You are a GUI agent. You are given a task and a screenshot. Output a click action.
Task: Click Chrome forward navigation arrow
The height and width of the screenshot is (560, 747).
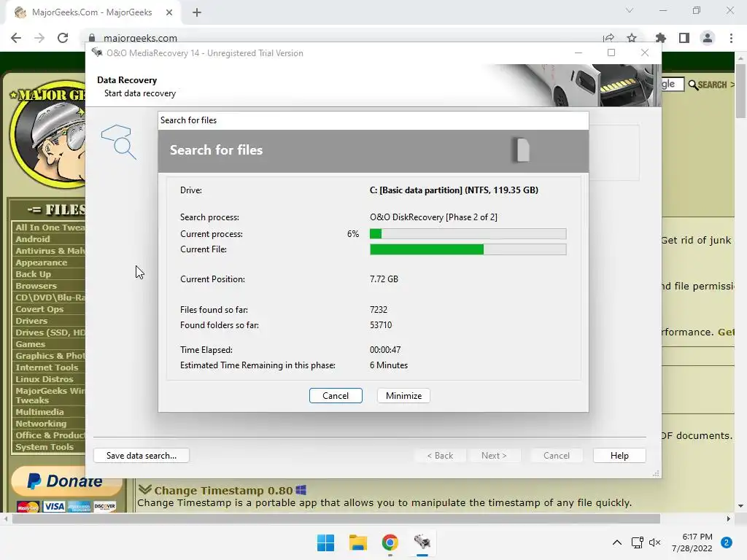pos(39,38)
